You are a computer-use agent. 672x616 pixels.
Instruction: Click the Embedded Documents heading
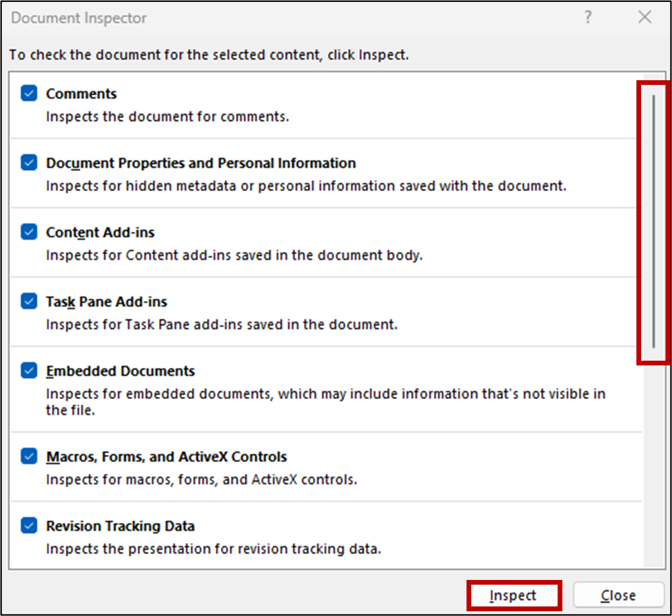[x=120, y=371]
